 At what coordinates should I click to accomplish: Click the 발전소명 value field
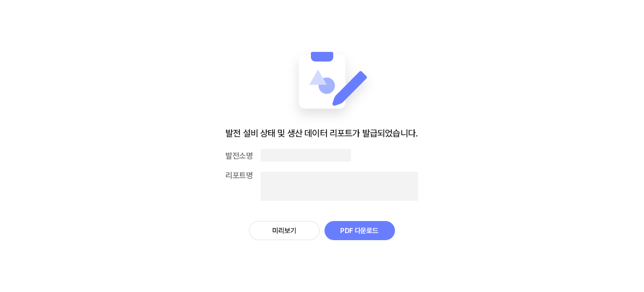(306, 156)
